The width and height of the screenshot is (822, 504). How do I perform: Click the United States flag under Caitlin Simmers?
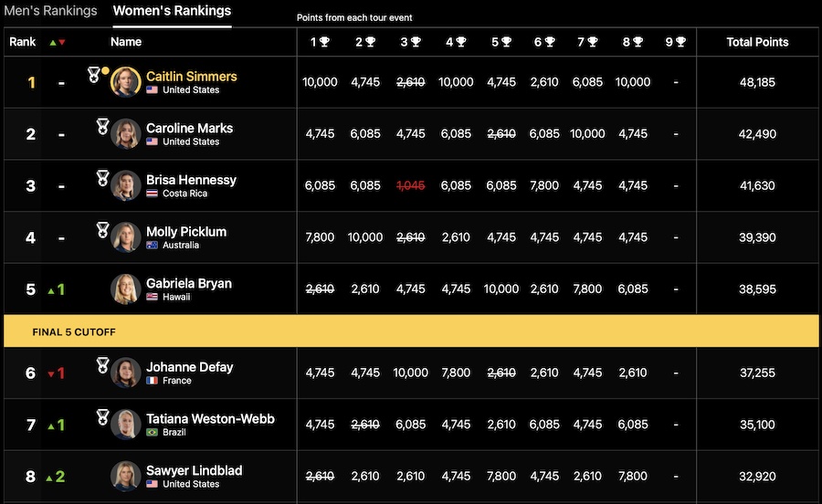pyautogui.click(x=152, y=90)
